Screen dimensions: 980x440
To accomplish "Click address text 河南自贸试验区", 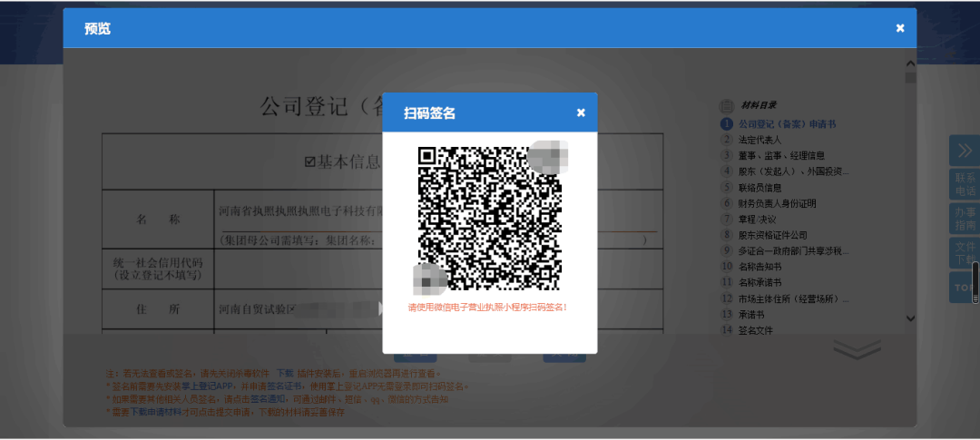I will tap(257, 309).
